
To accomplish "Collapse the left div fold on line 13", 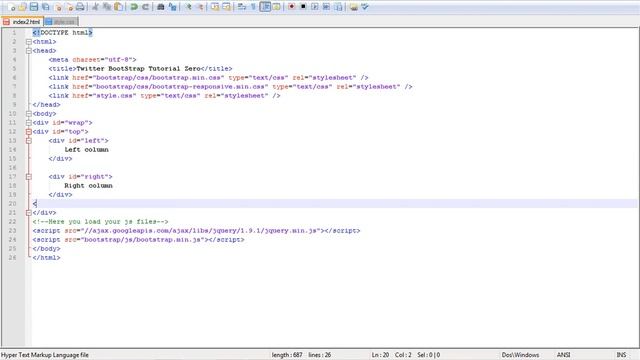I will point(29,140).
